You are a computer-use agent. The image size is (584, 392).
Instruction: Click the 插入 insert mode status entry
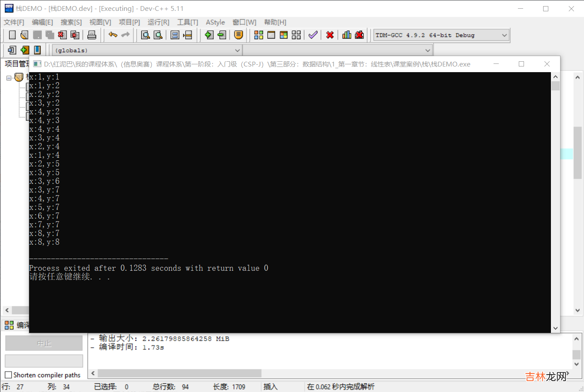(x=270, y=387)
